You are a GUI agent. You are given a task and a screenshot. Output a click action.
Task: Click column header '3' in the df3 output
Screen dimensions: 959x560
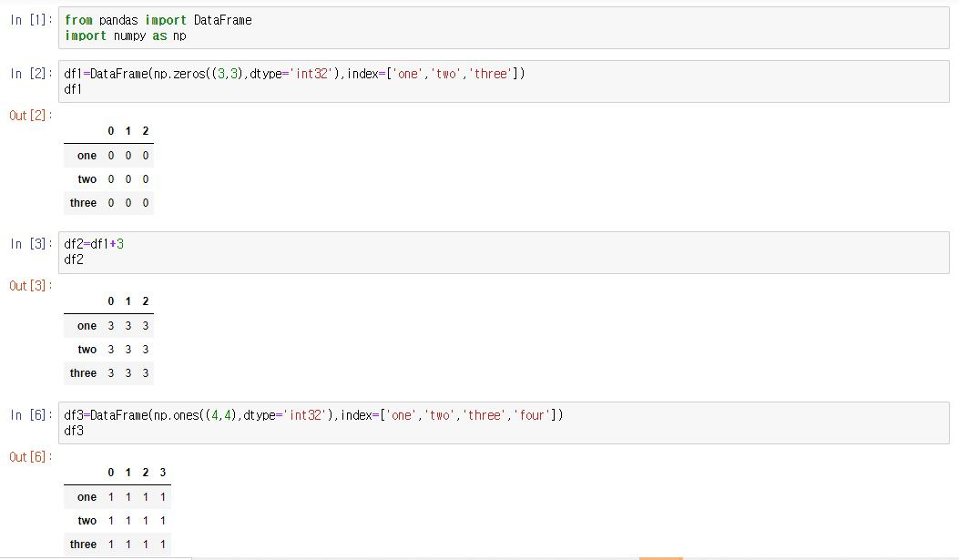point(162,472)
